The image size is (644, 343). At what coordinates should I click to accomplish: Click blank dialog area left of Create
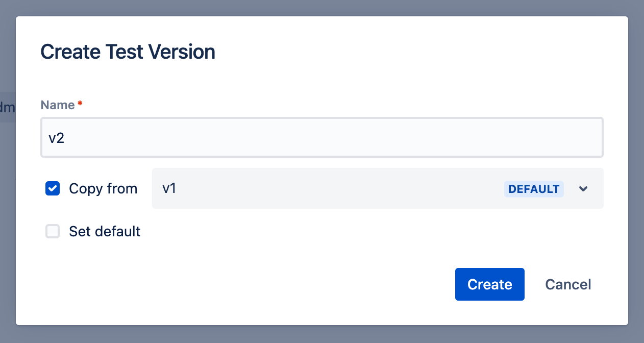point(245,284)
